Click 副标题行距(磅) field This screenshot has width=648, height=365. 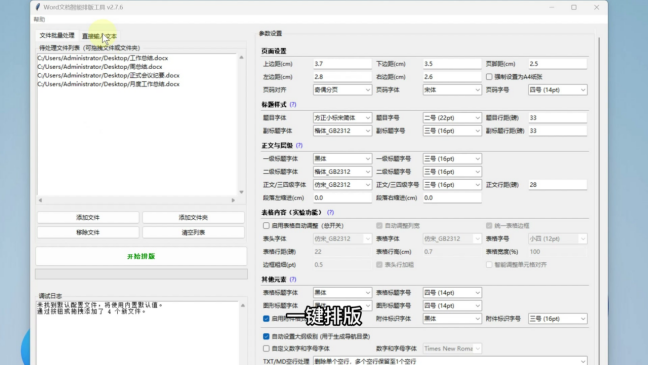pyautogui.click(x=557, y=131)
